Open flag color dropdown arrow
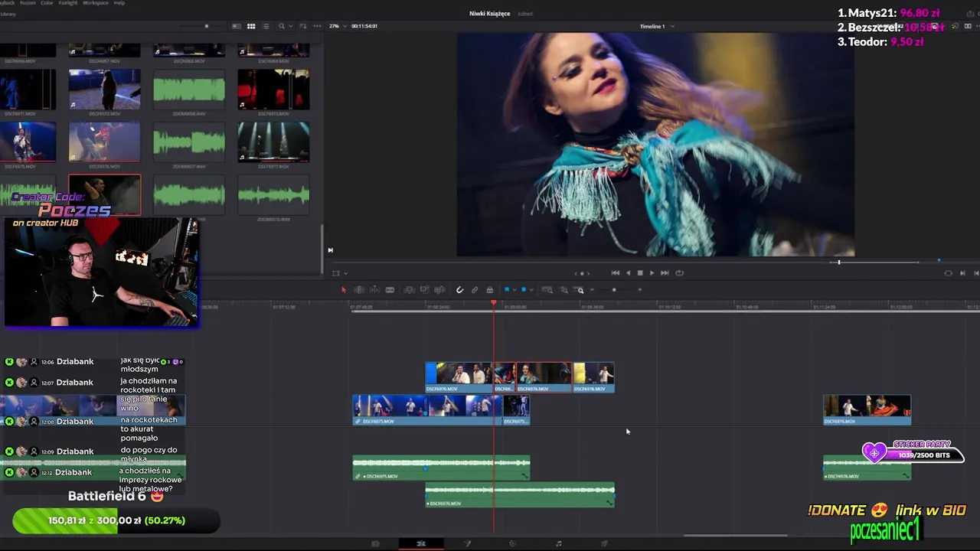 click(x=514, y=290)
